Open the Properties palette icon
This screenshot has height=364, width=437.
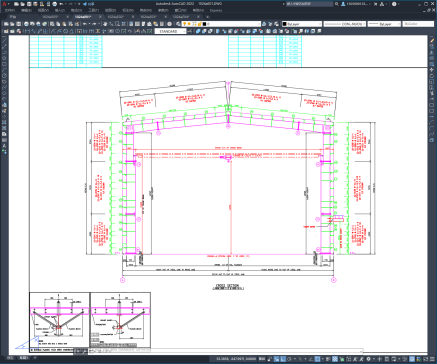tap(131, 24)
